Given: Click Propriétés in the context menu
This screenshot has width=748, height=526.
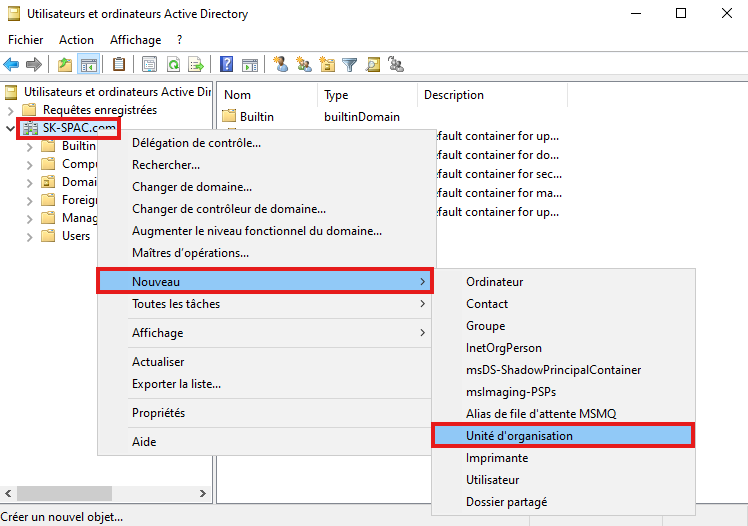Looking at the screenshot, I should point(158,413).
